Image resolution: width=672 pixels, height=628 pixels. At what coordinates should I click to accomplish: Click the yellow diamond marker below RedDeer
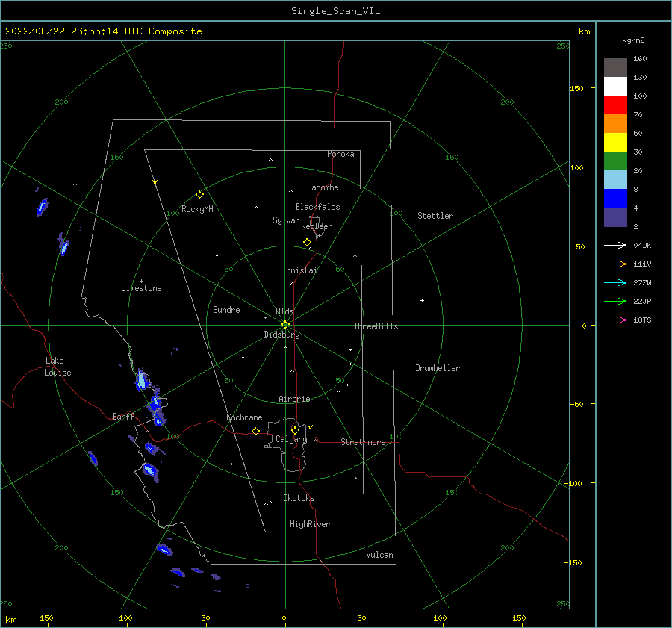pyautogui.click(x=307, y=242)
